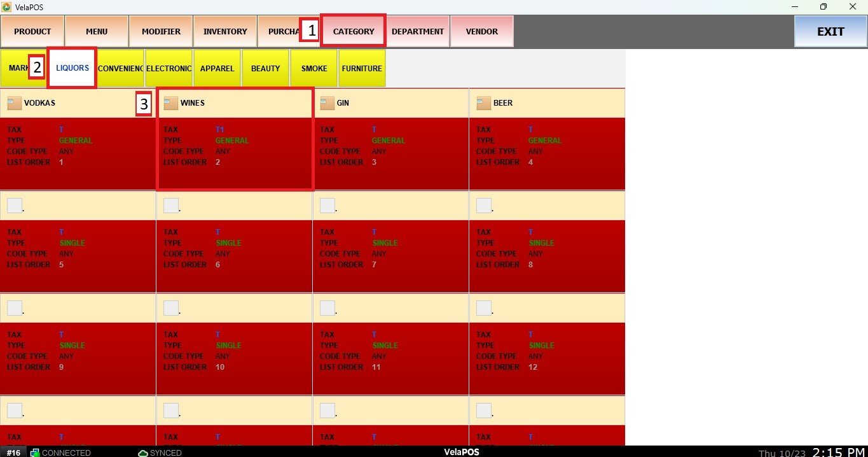Select the ELECTRONIC department button
The height and width of the screenshot is (457, 868).
[169, 68]
